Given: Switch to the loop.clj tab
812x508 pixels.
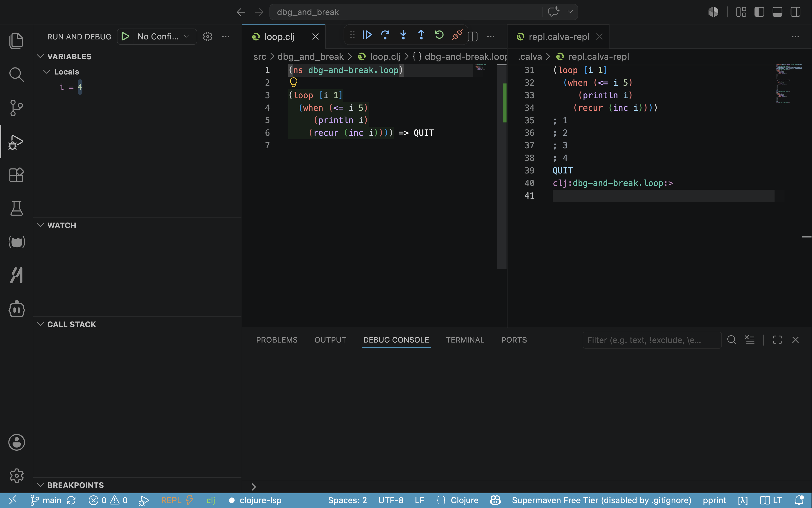Looking at the screenshot, I should click(x=279, y=37).
